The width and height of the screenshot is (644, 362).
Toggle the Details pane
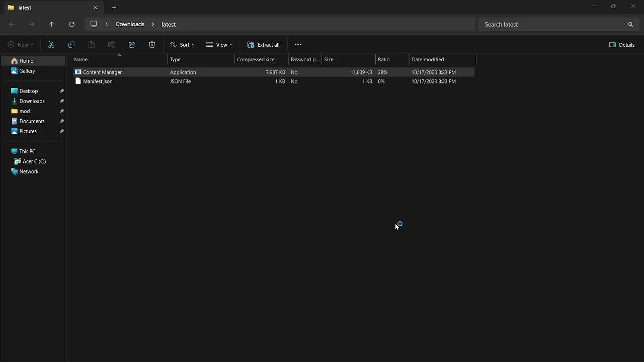pyautogui.click(x=622, y=45)
